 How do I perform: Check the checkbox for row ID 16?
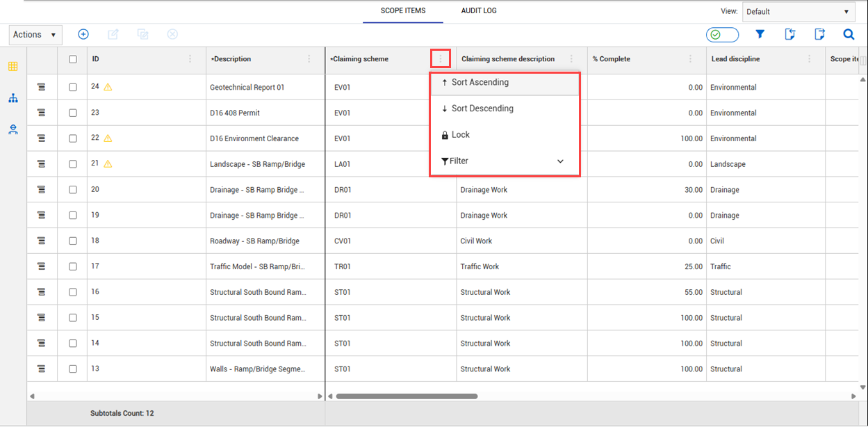coord(73,292)
